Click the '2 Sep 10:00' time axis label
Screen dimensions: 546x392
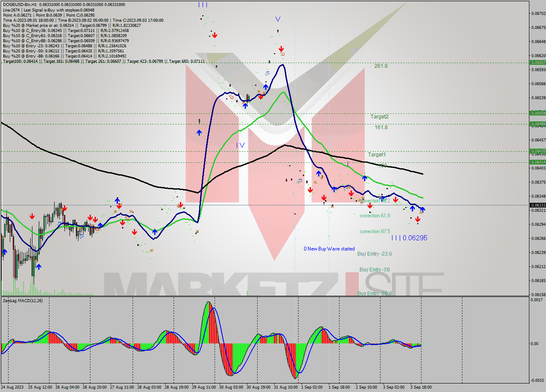coord(366,387)
